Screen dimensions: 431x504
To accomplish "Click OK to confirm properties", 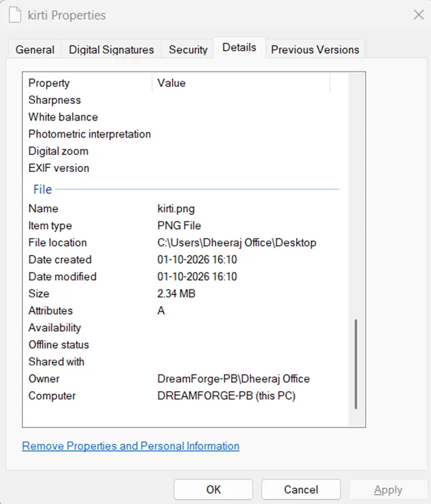I will coord(214,489).
